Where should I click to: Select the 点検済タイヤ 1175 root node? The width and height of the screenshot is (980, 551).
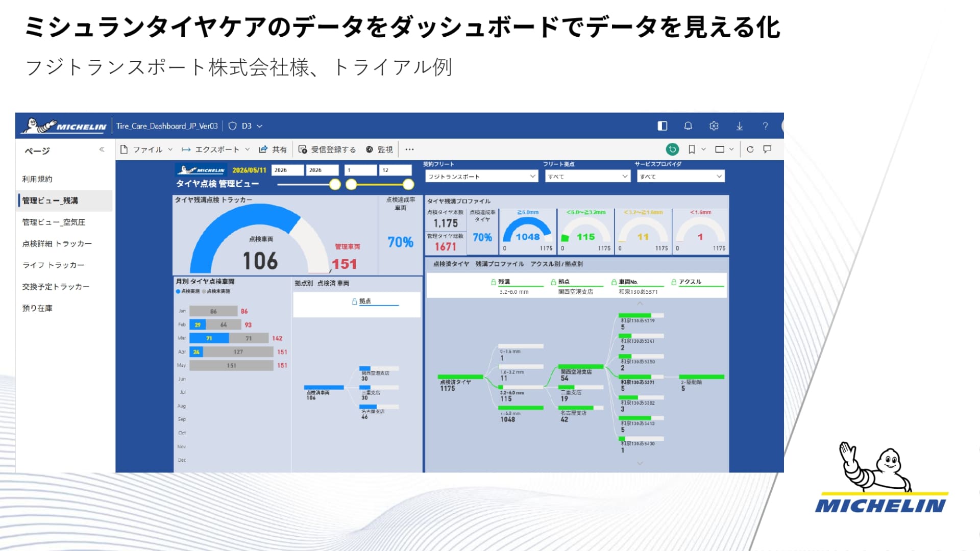pos(460,384)
